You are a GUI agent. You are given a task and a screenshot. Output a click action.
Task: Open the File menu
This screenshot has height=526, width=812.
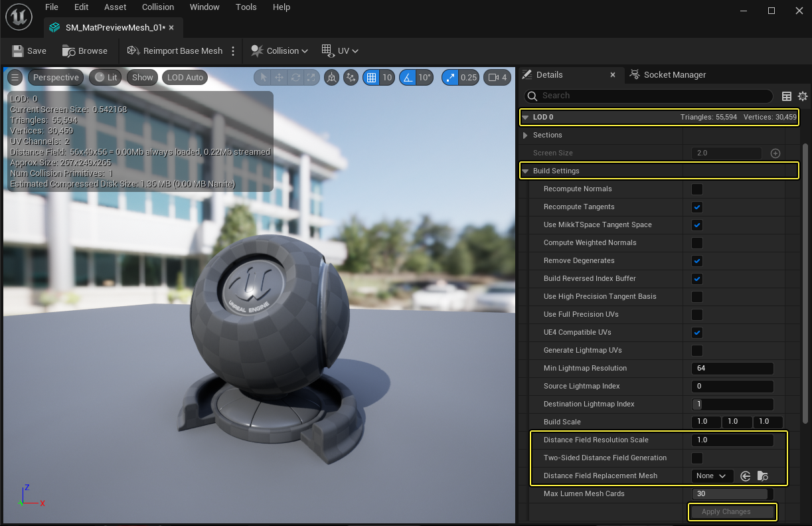pos(52,7)
